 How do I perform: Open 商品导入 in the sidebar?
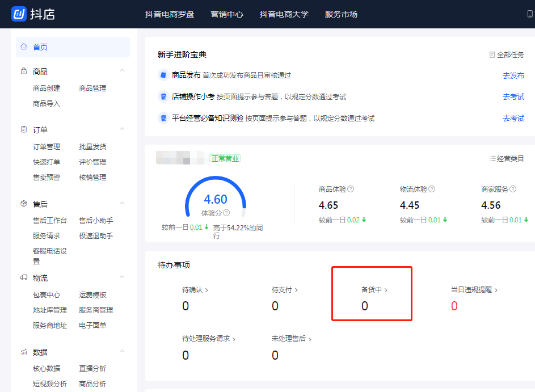(x=47, y=104)
